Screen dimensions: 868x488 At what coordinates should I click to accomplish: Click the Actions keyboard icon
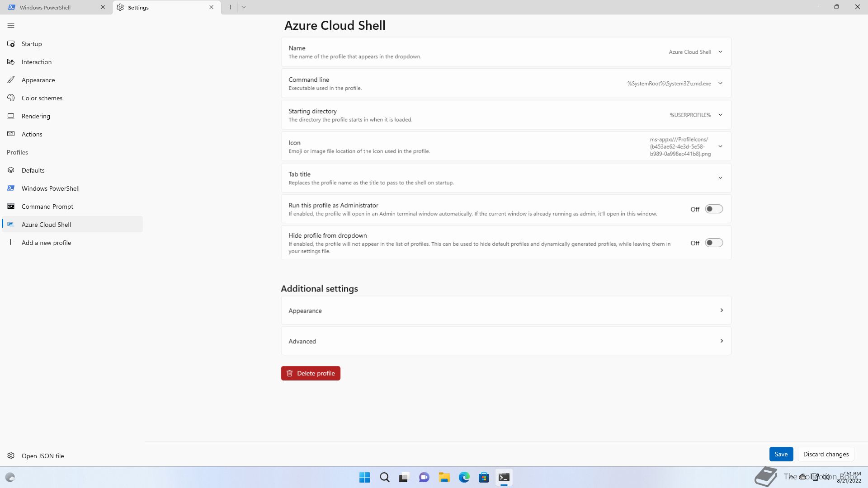[11, 134]
